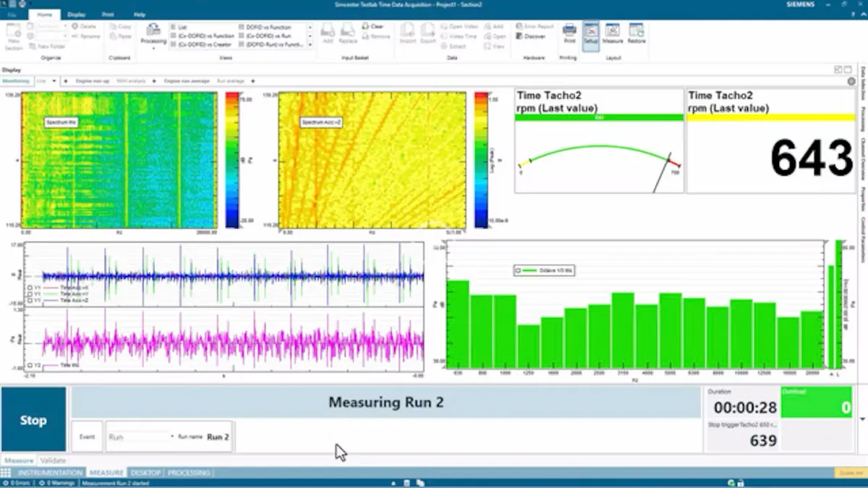
Task: Click Video Time in Data group
Action: [459, 36]
